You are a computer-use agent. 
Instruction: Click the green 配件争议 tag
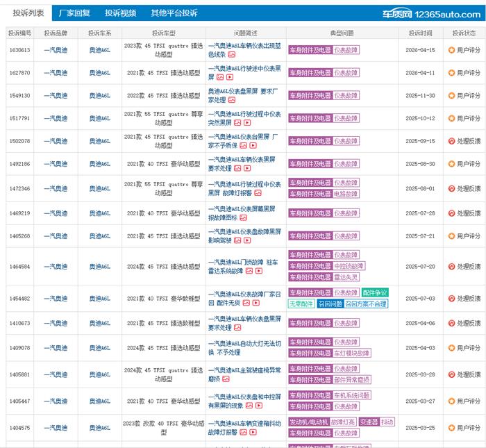click(375, 293)
